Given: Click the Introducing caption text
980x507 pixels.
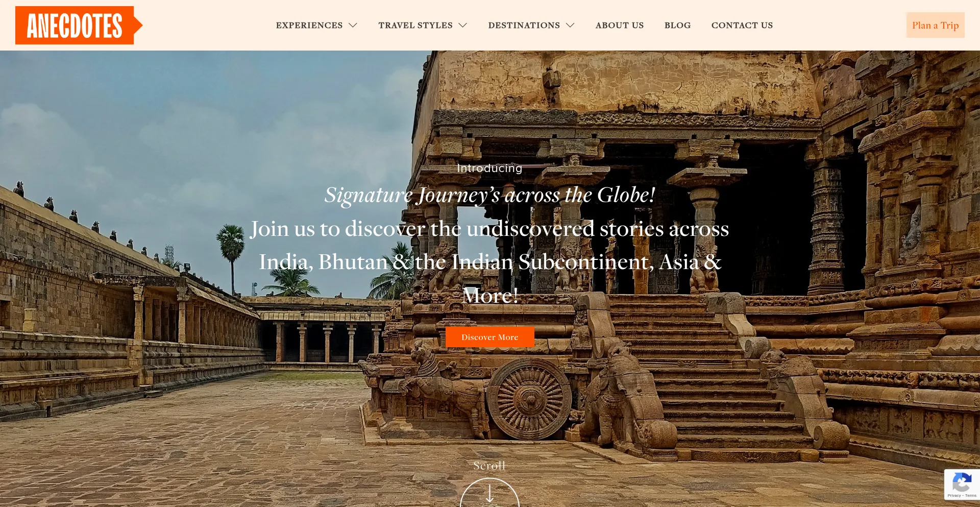Looking at the screenshot, I should coord(489,168).
